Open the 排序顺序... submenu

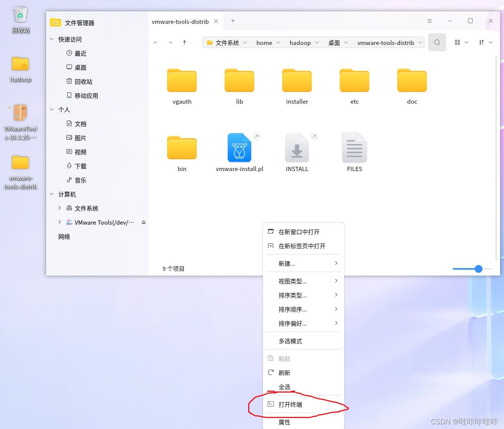pos(304,309)
